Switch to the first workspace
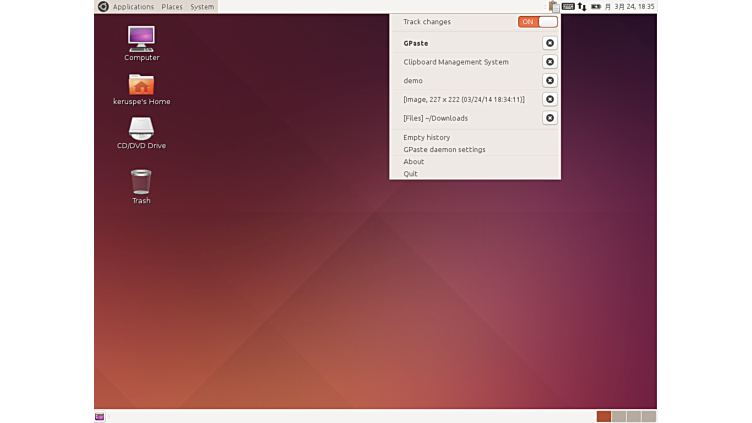This screenshot has width=752, height=423. pos(604,416)
